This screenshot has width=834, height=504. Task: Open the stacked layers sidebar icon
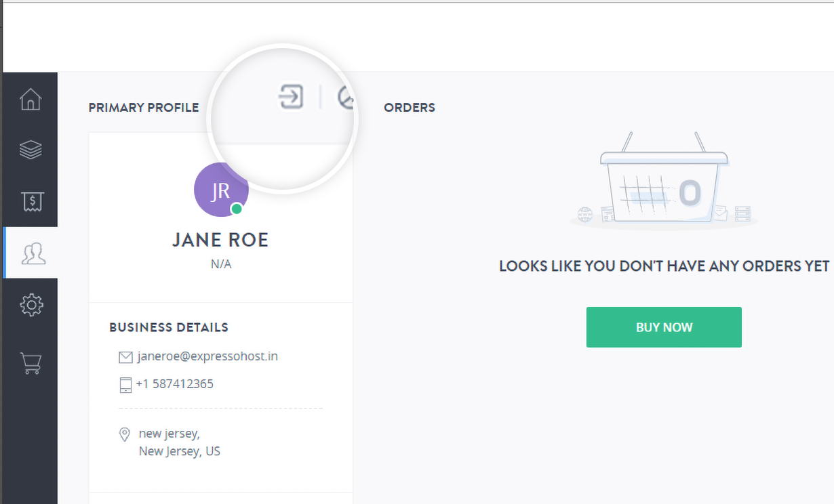click(x=31, y=150)
